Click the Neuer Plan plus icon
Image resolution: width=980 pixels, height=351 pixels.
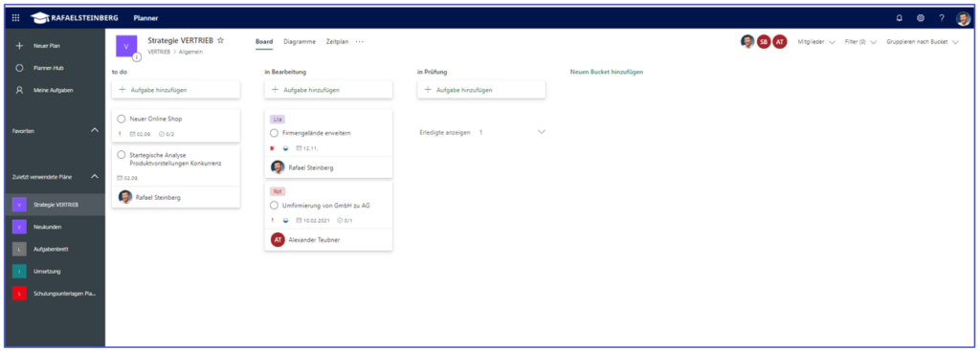tap(19, 46)
